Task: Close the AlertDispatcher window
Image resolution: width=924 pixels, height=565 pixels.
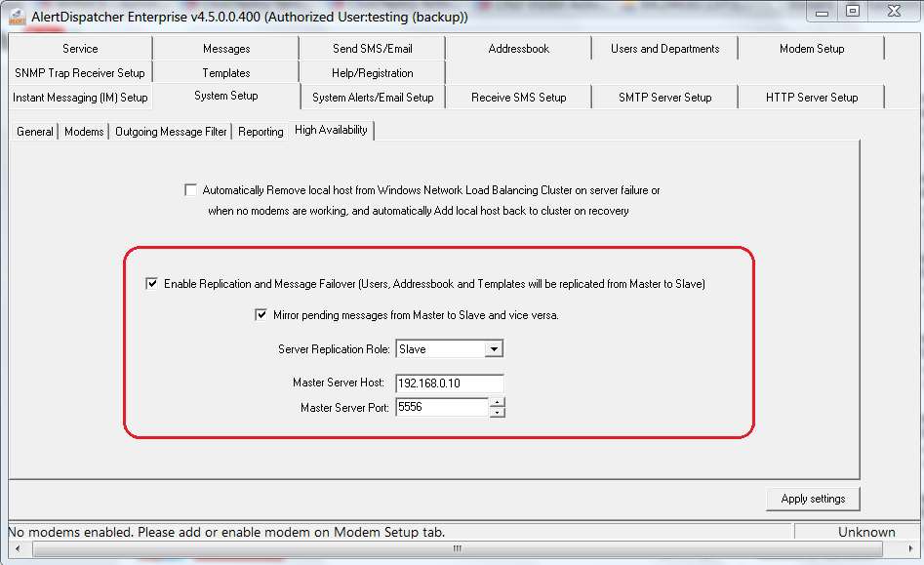Action: [x=894, y=12]
